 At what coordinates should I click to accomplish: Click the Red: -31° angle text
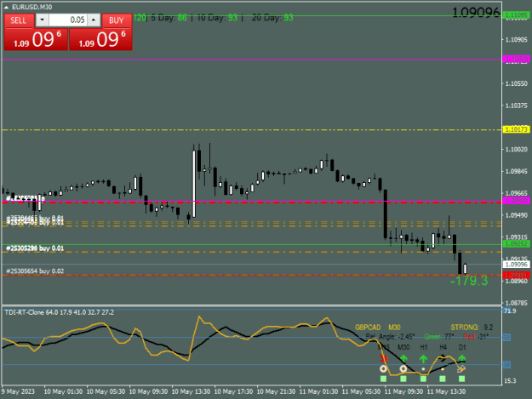pos(476,337)
